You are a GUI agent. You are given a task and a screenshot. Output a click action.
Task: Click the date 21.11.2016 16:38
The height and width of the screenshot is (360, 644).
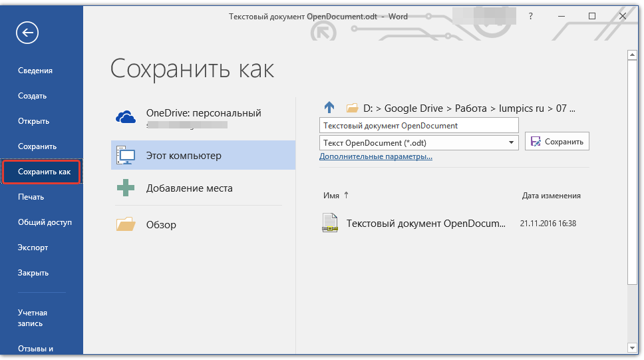(x=548, y=223)
